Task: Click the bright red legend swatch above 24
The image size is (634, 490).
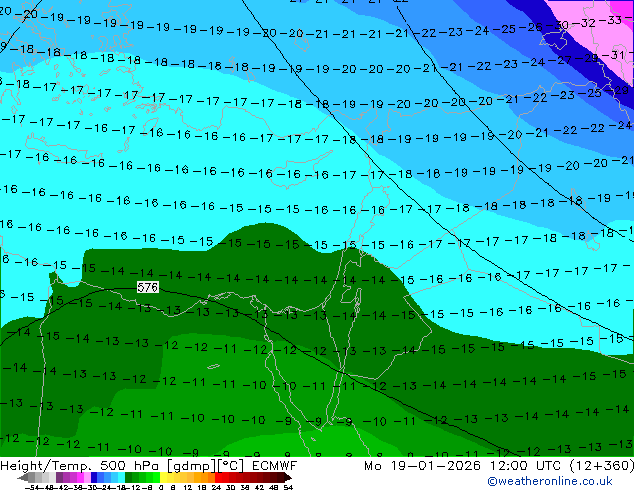Action: (218, 478)
